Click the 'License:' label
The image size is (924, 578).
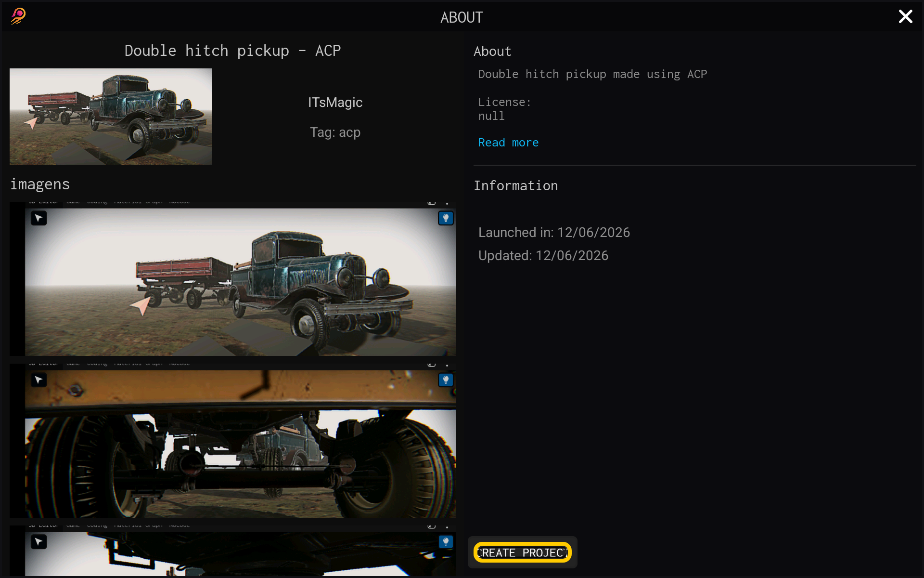[504, 102]
